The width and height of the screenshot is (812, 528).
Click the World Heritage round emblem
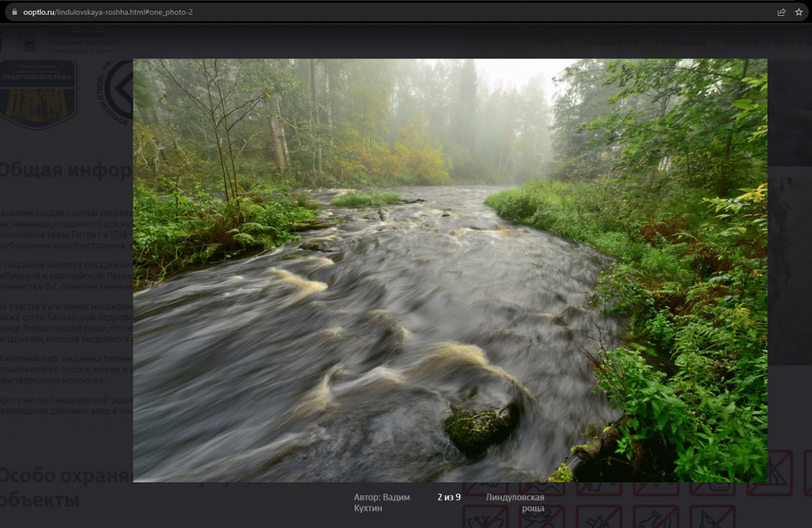(115, 92)
